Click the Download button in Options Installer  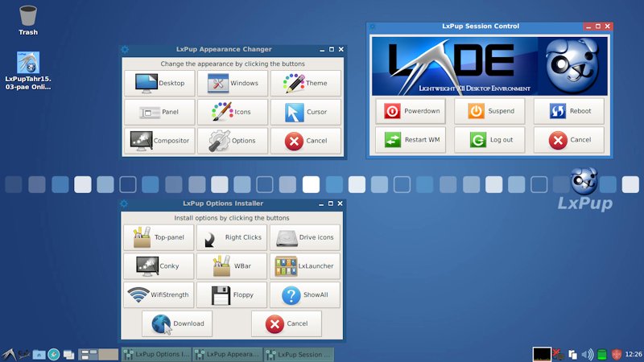pyautogui.click(x=177, y=324)
